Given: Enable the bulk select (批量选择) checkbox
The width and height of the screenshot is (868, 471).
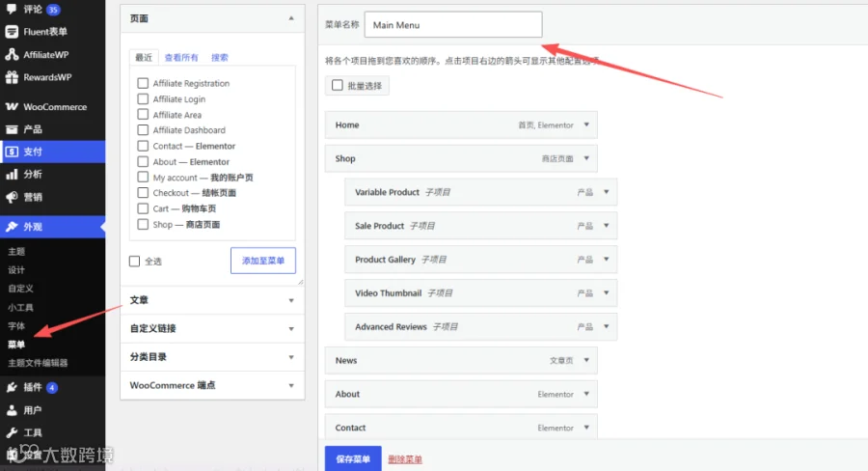Looking at the screenshot, I should point(338,85).
